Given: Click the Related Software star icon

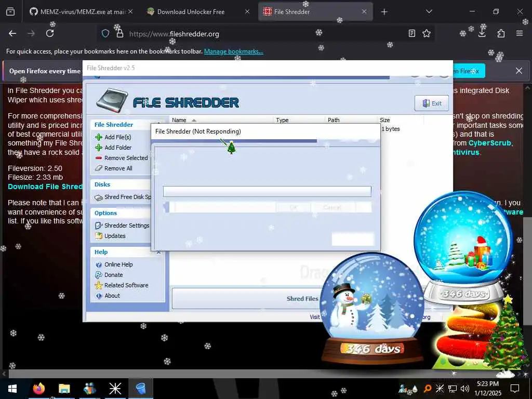Looking at the screenshot, I should point(99,285).
